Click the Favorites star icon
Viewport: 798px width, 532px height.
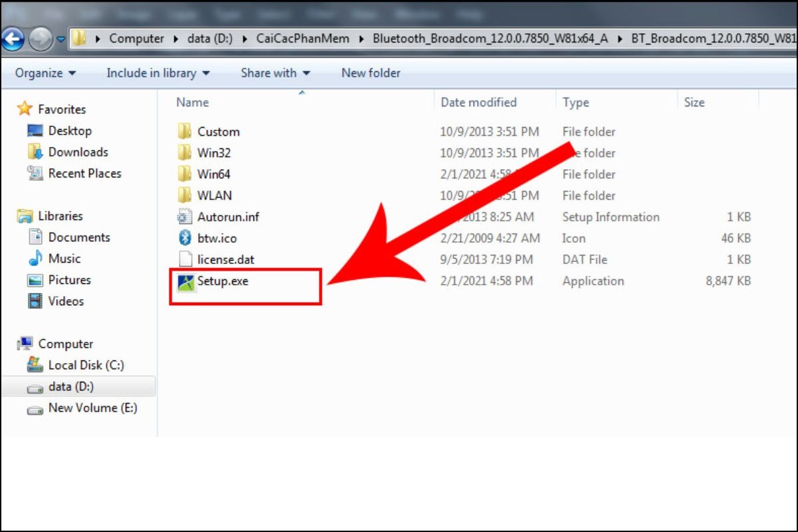click(25, 108)
